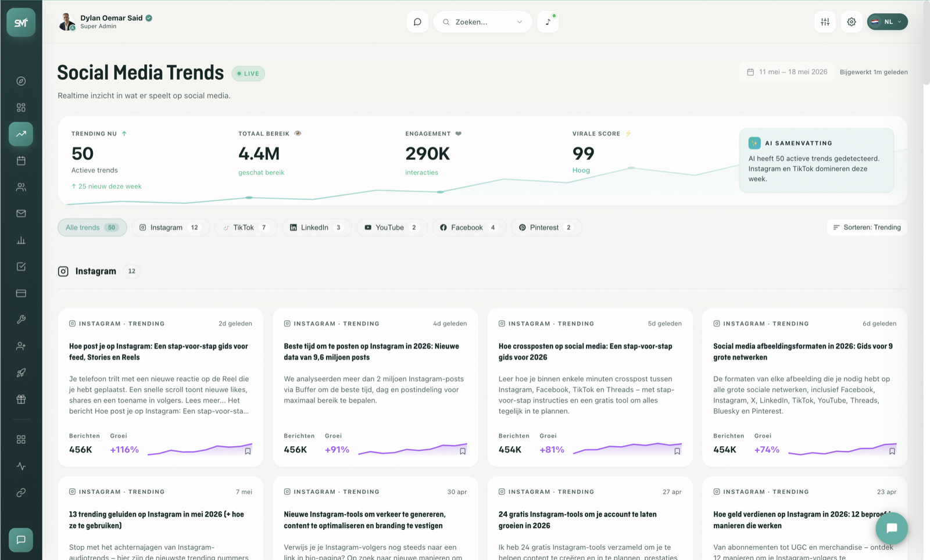Click the Virale Score 99 stat

584,153
